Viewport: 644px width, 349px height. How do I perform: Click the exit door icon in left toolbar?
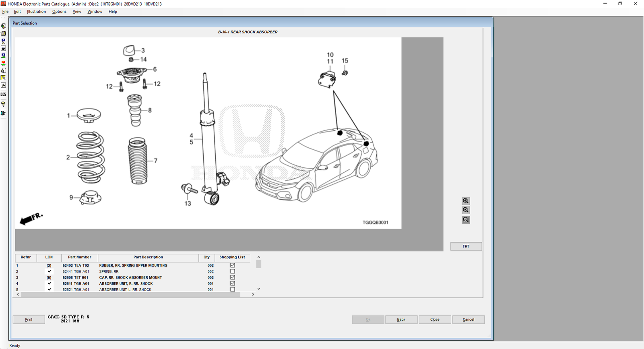click(3, 113)
